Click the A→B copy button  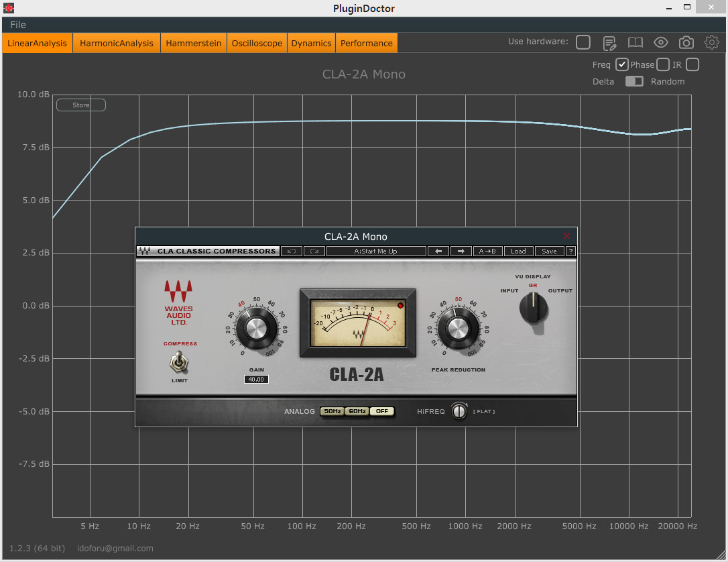487,251
